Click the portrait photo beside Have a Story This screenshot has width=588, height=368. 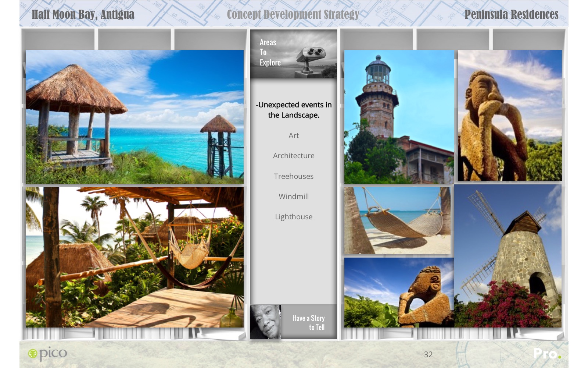(x=265, y=322)
